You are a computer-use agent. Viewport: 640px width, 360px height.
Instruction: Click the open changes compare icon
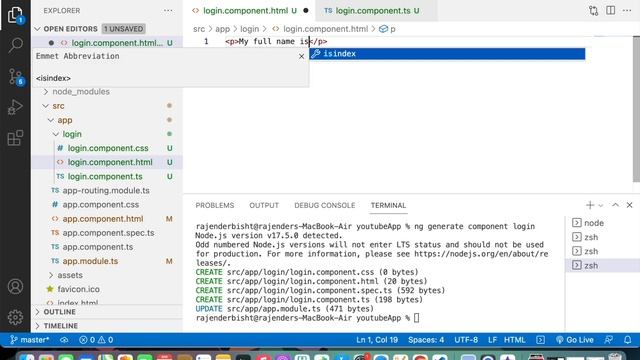coord(593,11)
